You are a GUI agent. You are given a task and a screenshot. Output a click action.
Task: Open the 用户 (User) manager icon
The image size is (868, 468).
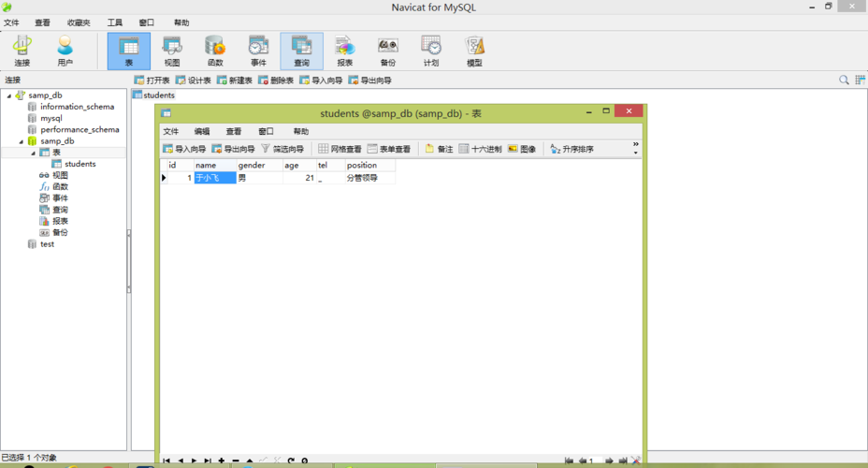(65, 51)
